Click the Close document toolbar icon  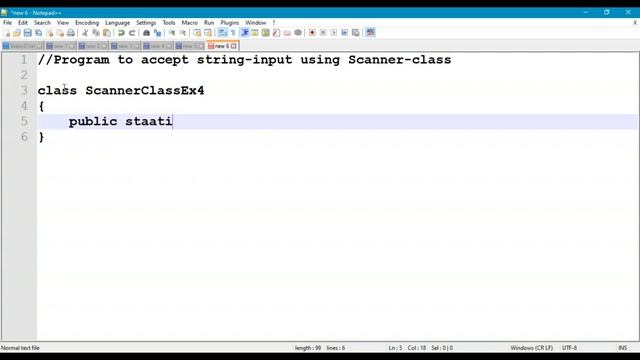[49, 33]
